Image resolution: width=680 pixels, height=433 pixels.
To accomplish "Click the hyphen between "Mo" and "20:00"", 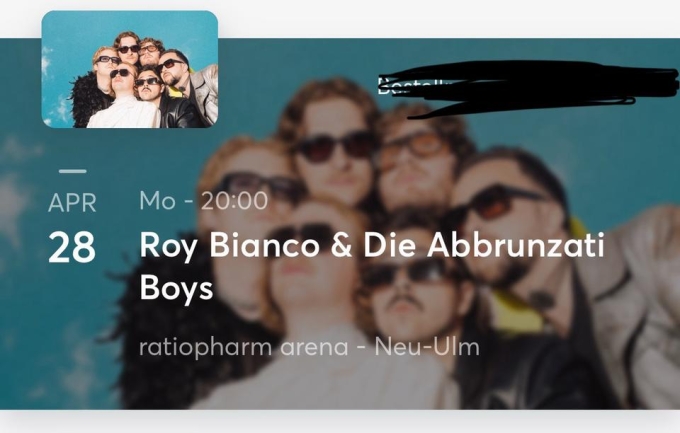I will pyautogui.click(x=187, y=201).
